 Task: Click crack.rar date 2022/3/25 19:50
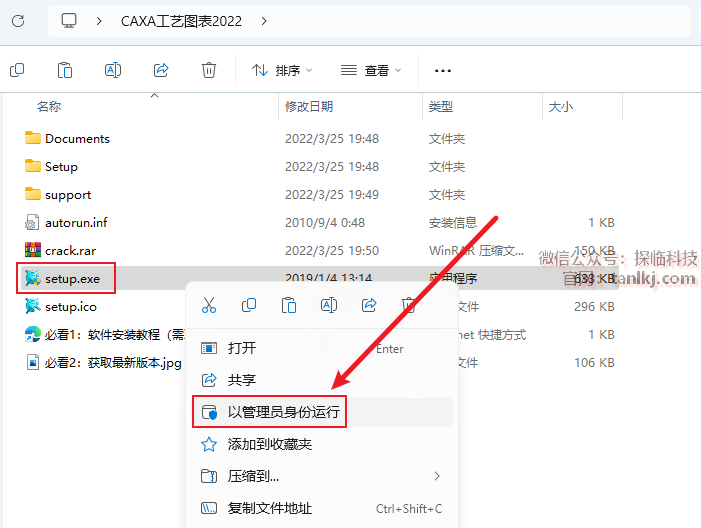pos(332,251)
